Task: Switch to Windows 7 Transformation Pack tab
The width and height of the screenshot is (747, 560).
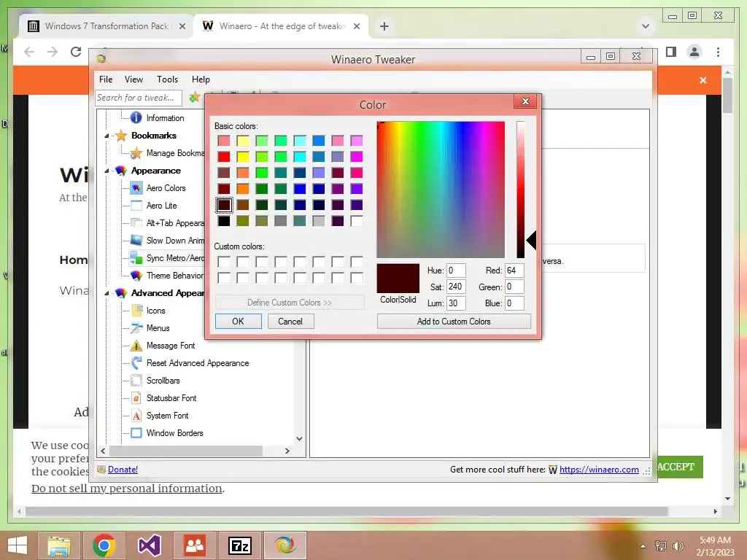Action: 106,26
